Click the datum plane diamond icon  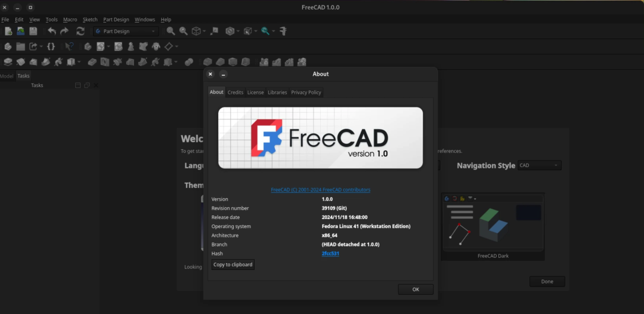coord(168,47)
